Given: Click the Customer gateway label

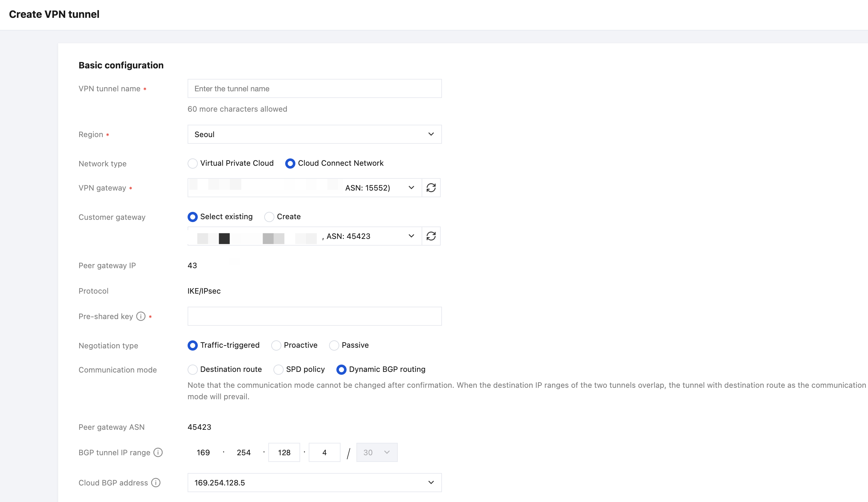Looking at the screenshot, I should tap(112, 217).
